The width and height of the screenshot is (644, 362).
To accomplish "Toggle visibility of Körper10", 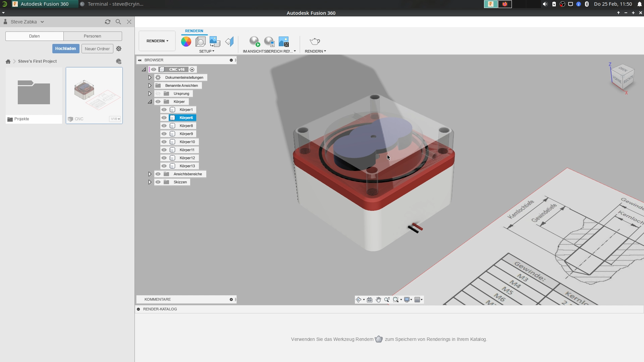I will [164, 142].
